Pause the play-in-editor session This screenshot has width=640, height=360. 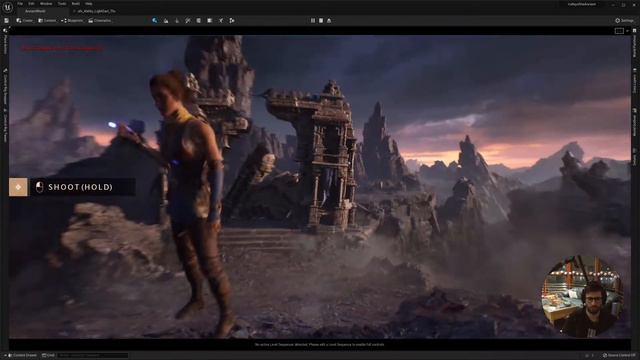313,20
